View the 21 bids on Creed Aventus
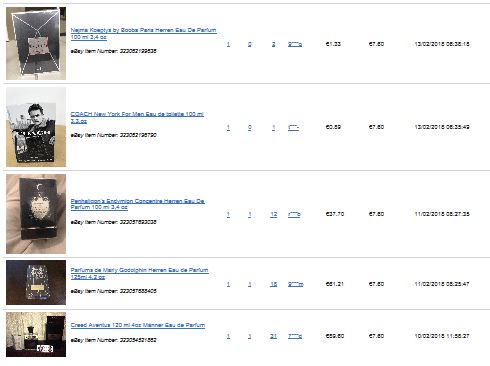 click(273, 336)
